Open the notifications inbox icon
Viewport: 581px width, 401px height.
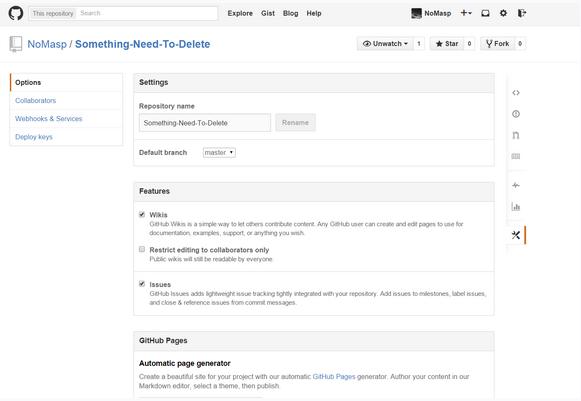485,13
